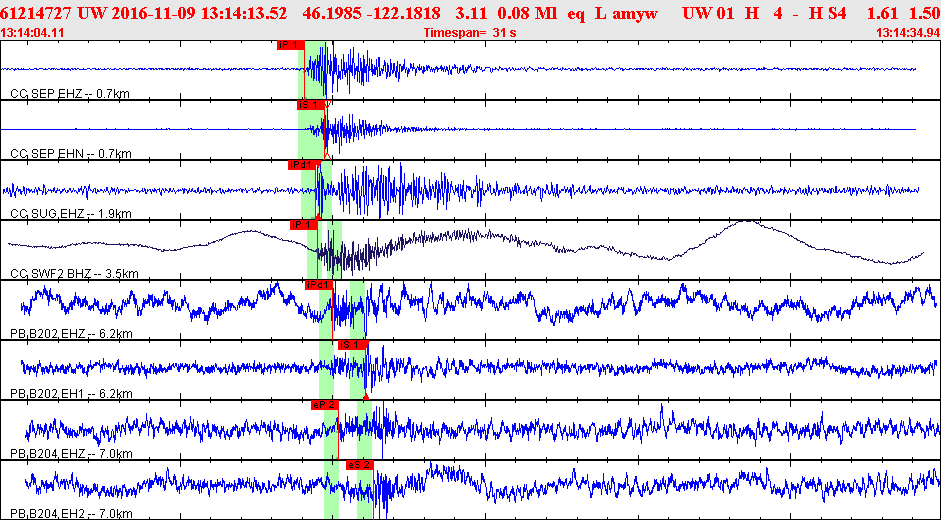
Task: Click the 'CC SWF2 BHZ -- 3.5km' channel label
Action: [74, 274]
